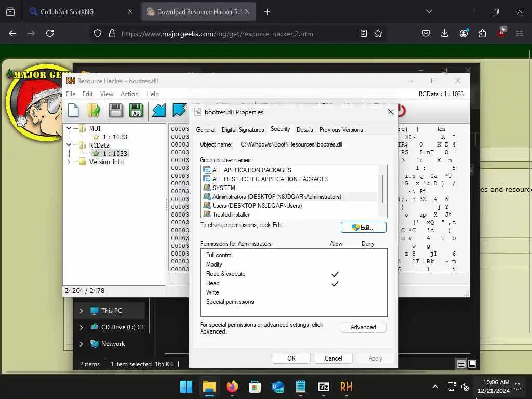Viewport: 532px width, 399px height.
Task: Reload the MajorGeeks page
Action: [x=50, y=33]
